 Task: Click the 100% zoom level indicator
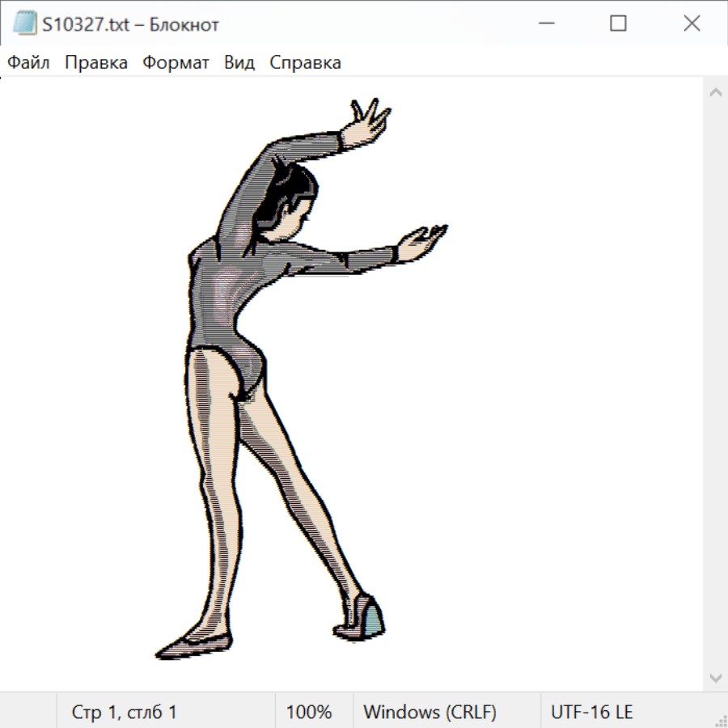click(309, 712)
